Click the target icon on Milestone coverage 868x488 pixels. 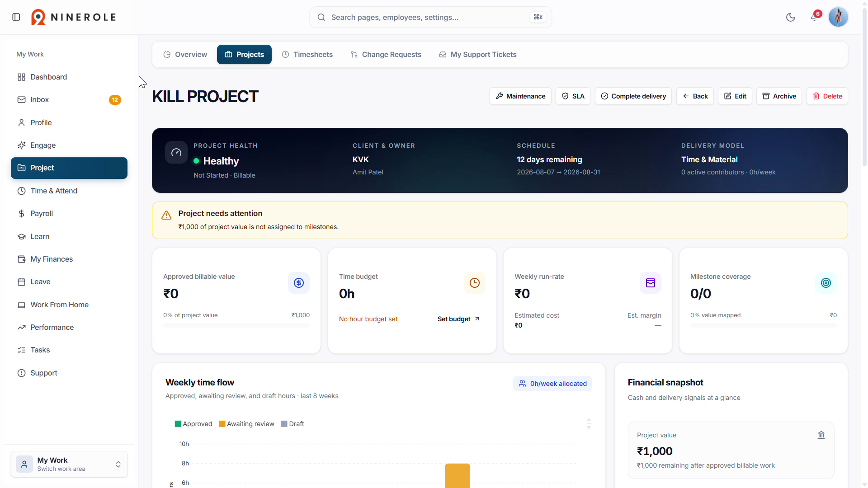[826, 283]
